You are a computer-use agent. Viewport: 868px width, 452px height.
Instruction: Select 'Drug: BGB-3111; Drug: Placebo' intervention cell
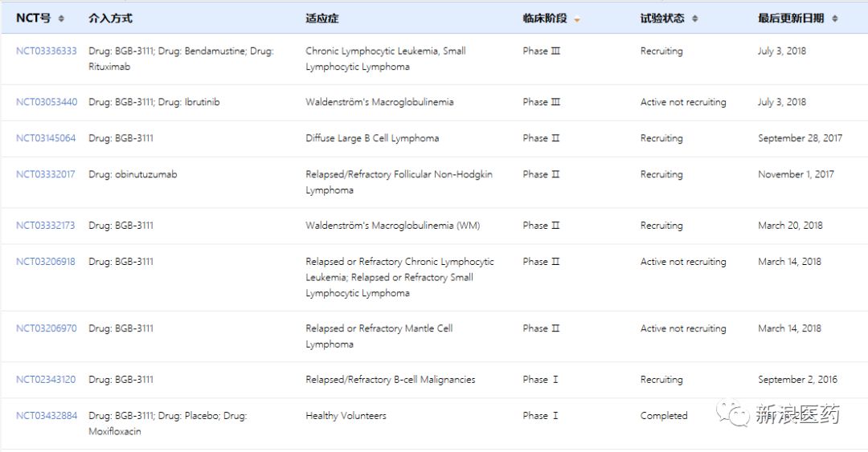point(168,423)
